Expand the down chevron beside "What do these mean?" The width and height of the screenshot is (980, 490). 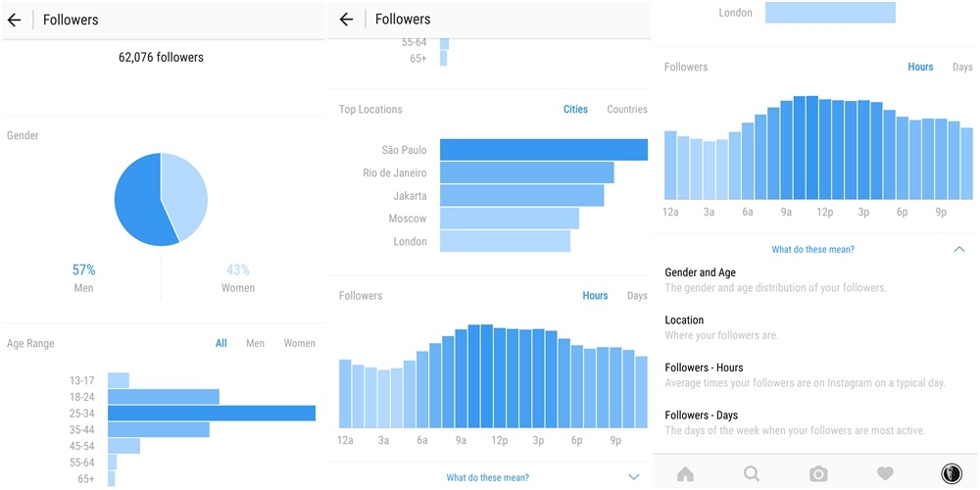click(x=634, y=477)
